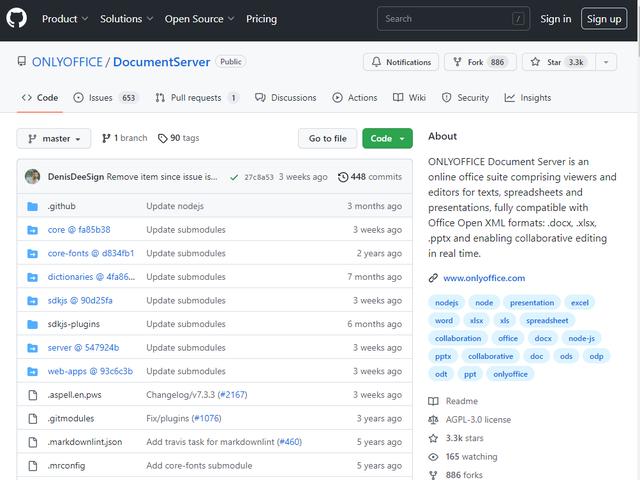
Task: Click the commit history clock icon
Action: tap(343, 177)
